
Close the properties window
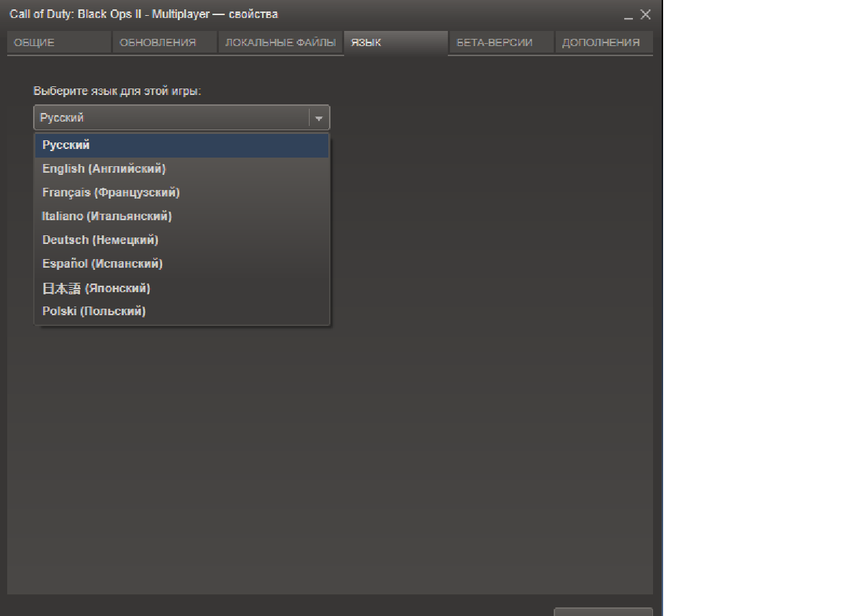pos(645,14)
